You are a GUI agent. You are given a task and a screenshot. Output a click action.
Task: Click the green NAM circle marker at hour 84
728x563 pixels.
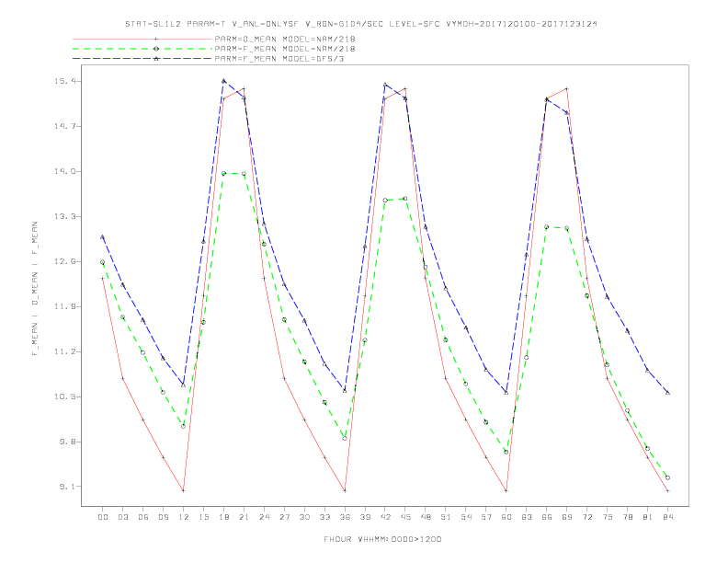click(667, 477)
